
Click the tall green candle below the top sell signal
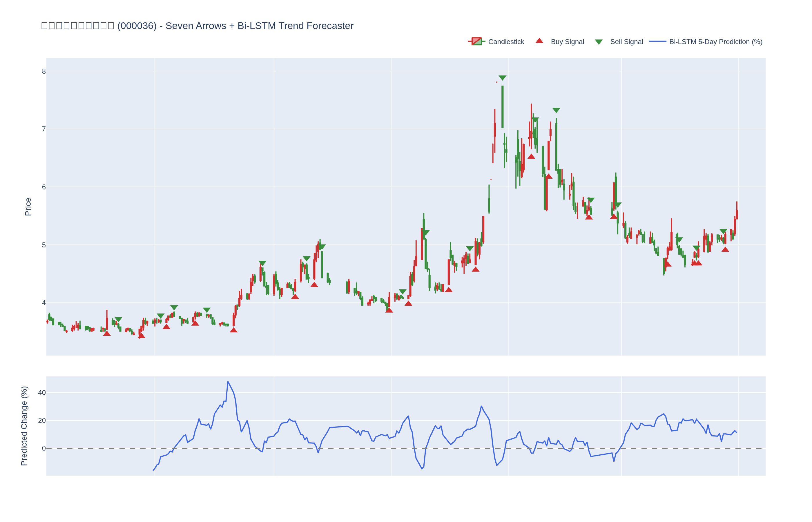click(x=503, y=107)
